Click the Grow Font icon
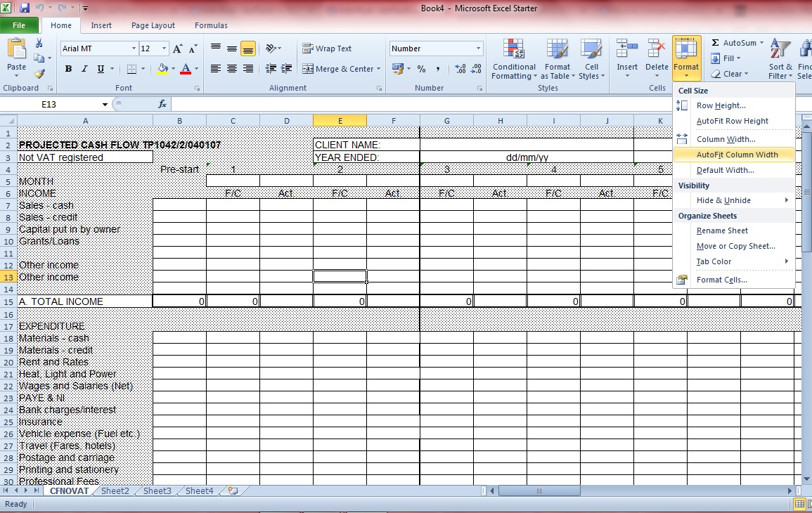812x513 pixels. 178,48
